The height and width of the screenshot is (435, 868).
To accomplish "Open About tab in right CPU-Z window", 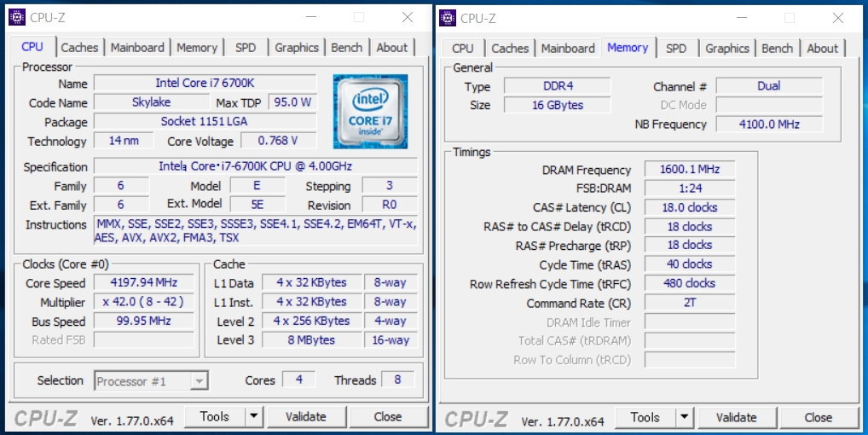I will (x=823, y=48).
